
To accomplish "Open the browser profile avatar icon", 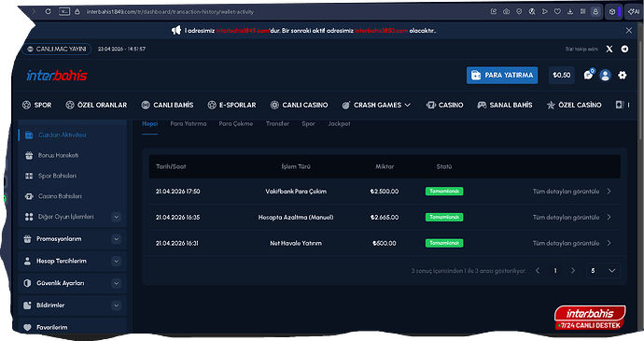I will tap(595, 11).
